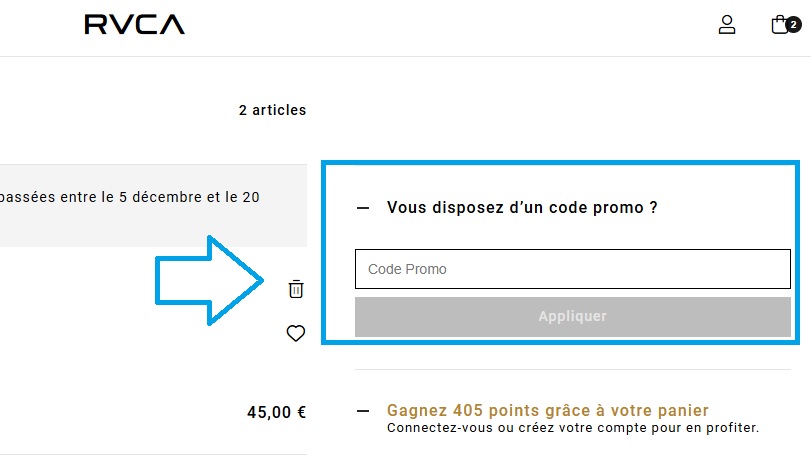Image resolution: width=811 pixels, height=457 pixels.
Task: Click the cart item count badge
Action: pos(793,24)
